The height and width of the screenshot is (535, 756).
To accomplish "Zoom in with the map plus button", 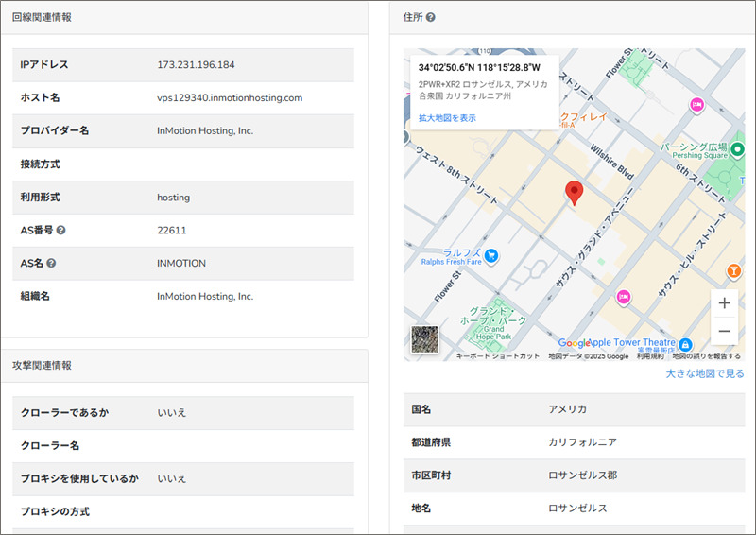I will [x=724, y=303].
